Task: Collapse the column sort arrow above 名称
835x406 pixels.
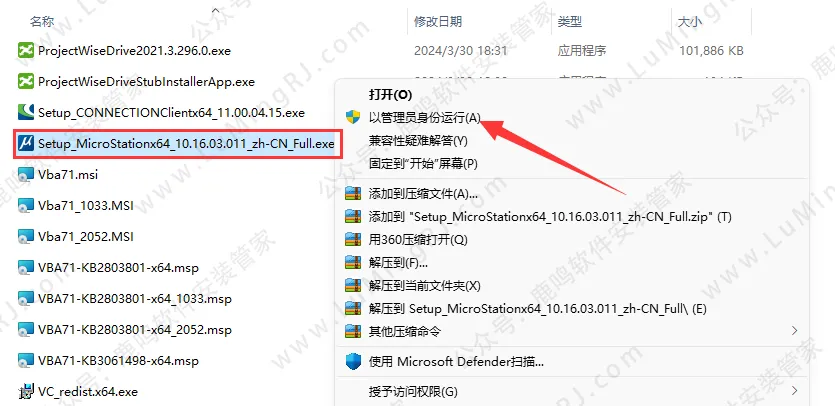Action: [x=215, y=10]
